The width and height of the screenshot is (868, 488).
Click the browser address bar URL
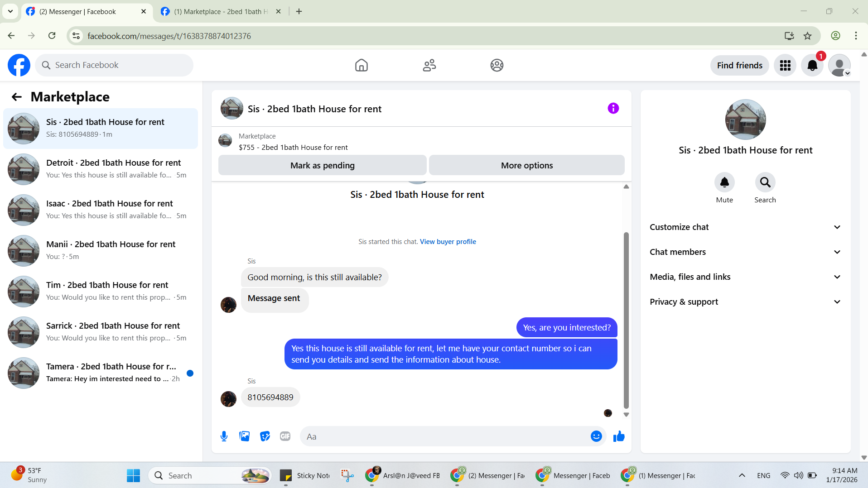(169, 36)
